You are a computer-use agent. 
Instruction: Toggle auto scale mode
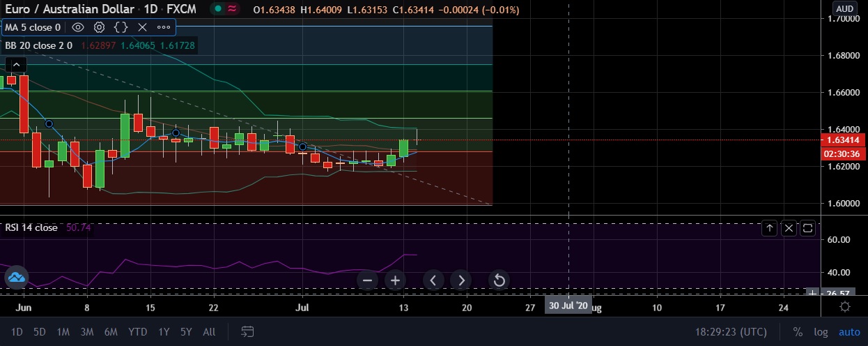[849, 333]
